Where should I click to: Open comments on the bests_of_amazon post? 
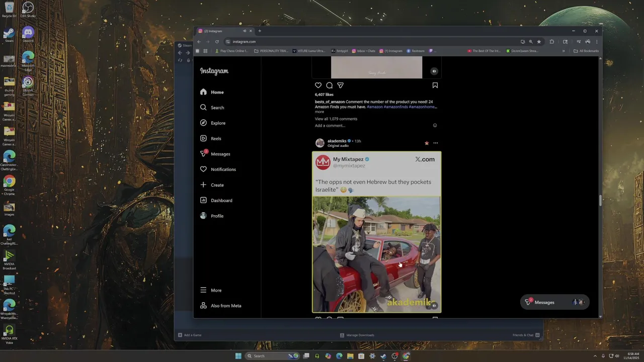pyautogui.click(x=329, y=85)
